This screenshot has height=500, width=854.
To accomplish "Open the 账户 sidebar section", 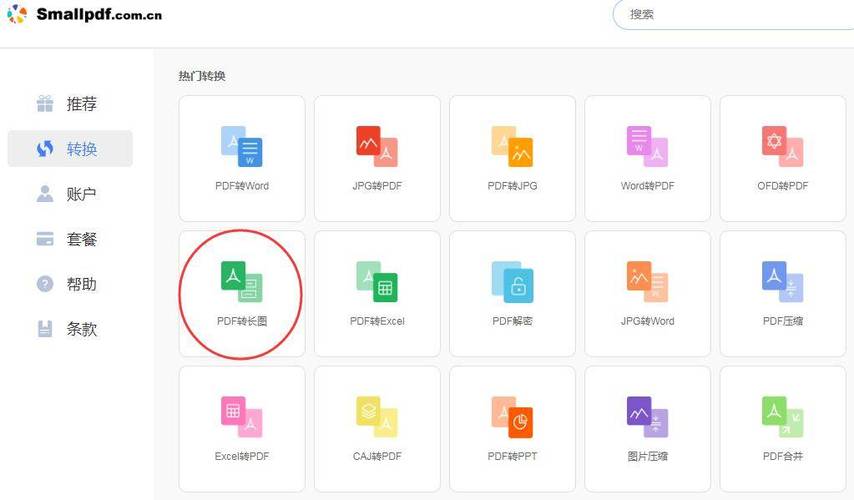I will pos(70,194).
